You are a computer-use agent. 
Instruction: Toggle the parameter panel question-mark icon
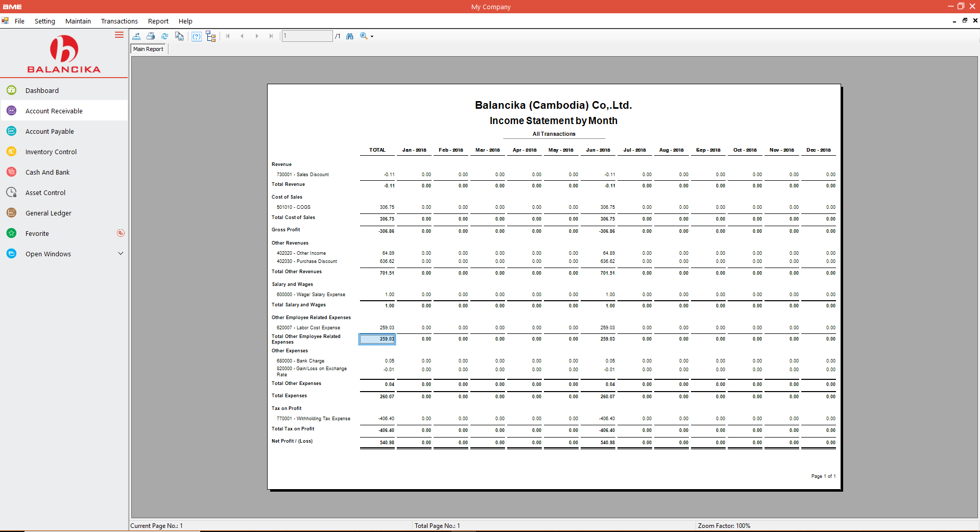197,36
